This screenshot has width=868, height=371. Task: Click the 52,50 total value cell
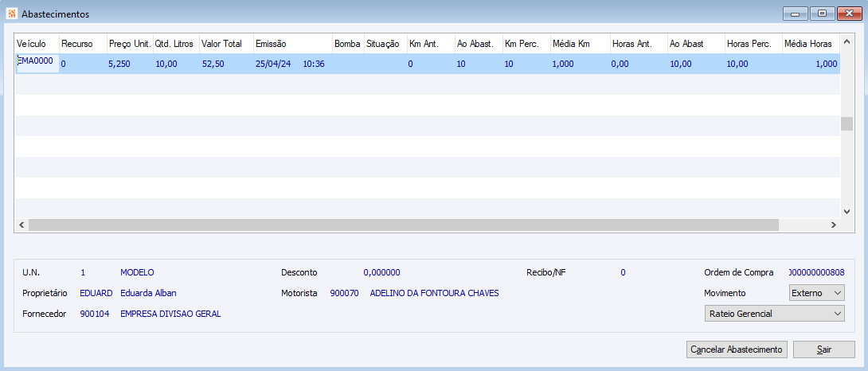pos(213,64)
